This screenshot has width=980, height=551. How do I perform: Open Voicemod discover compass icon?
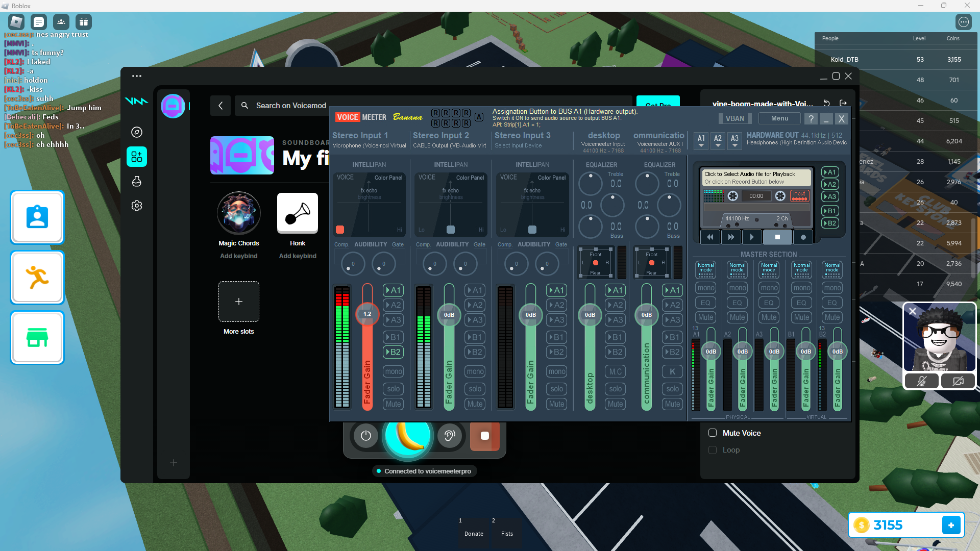137,132
